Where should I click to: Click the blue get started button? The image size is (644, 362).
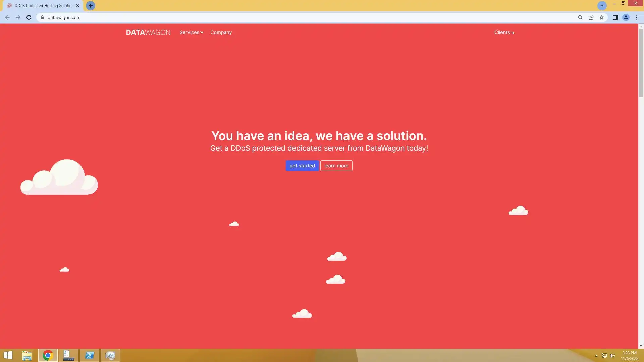[x=302, y=166]
